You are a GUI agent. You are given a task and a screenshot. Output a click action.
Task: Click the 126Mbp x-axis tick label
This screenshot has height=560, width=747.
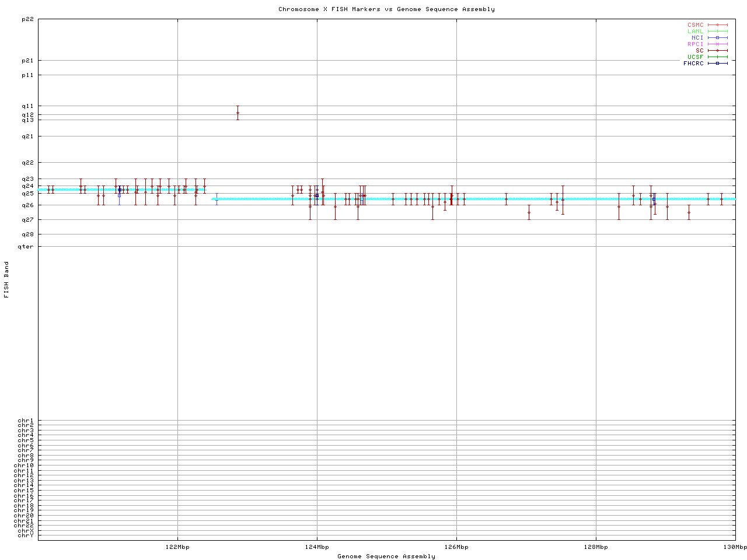(456, 547)
